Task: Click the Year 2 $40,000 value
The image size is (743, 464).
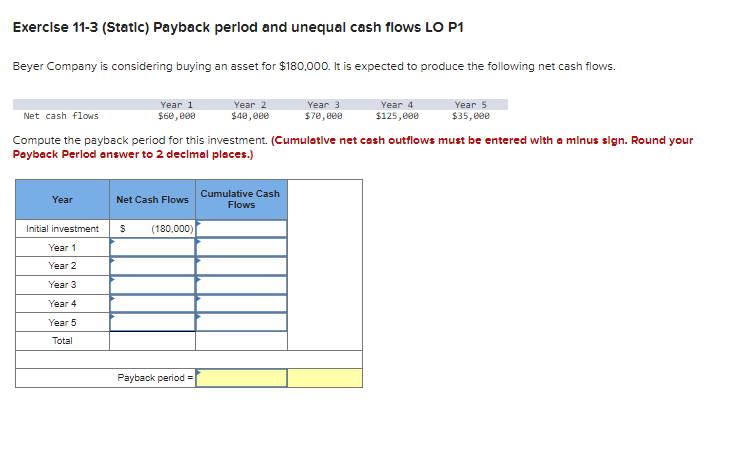Action: pyautogui.click(x=250, y=116)
